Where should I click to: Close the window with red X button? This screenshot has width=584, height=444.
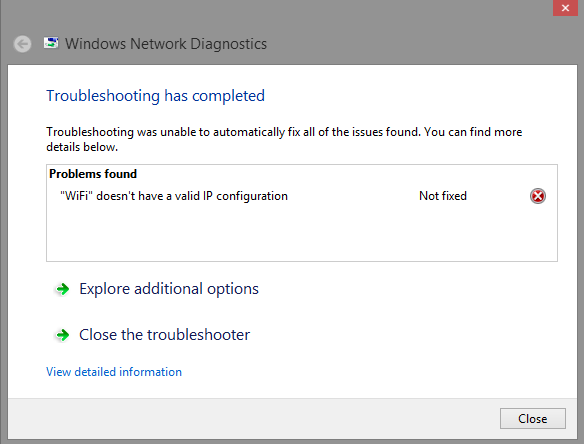565,8
